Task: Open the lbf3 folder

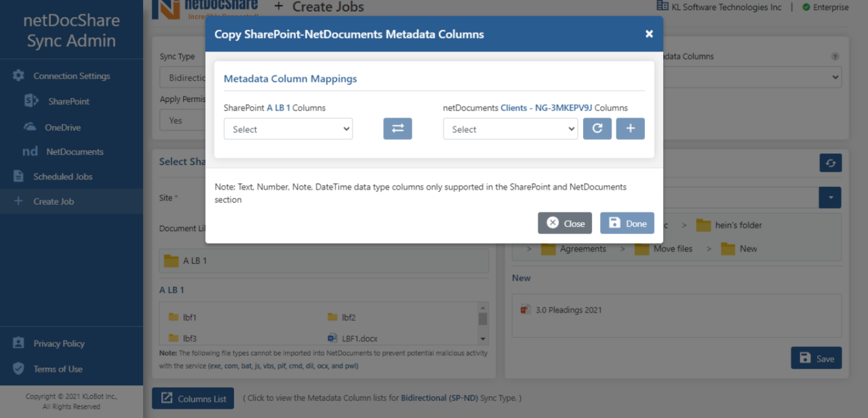Action: coord(182,339)
